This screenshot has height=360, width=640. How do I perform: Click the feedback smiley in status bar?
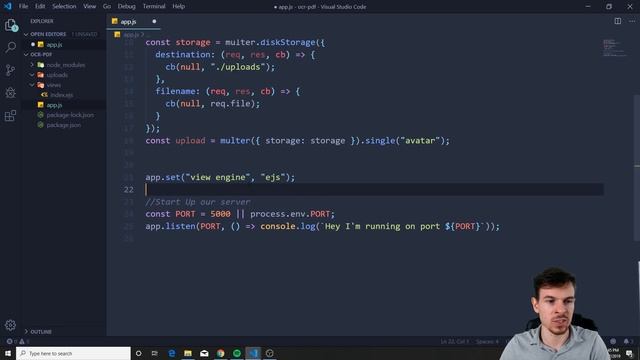(613, 341)
